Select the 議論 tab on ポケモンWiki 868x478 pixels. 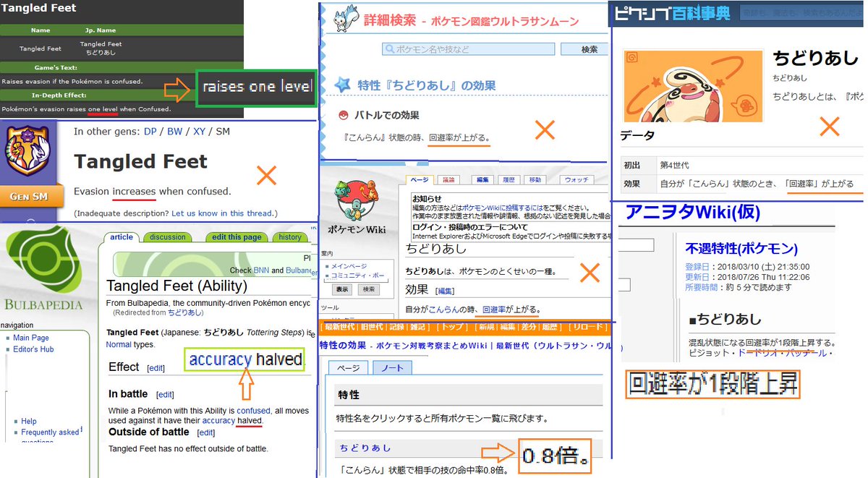click(x=449, y=179)
